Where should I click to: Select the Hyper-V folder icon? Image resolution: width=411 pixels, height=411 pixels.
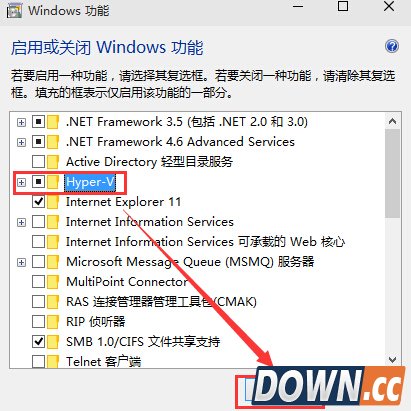point(53,182)
